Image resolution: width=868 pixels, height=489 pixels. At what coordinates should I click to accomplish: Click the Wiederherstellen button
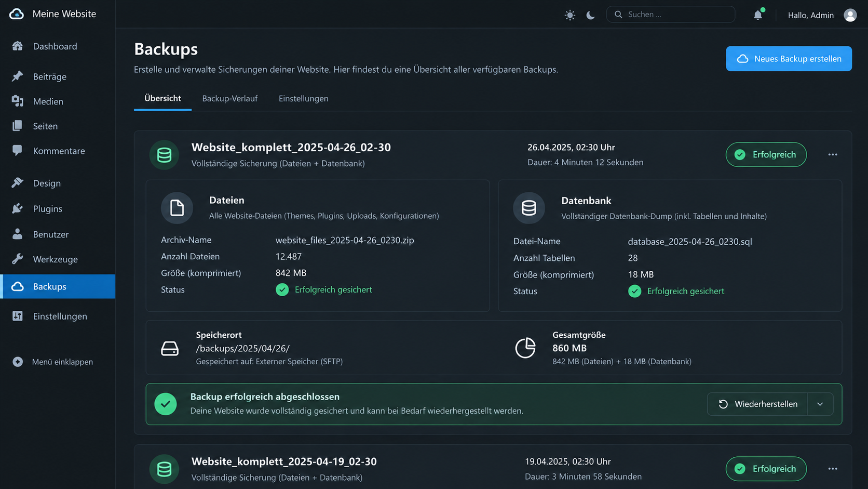[x=757, y=404]
